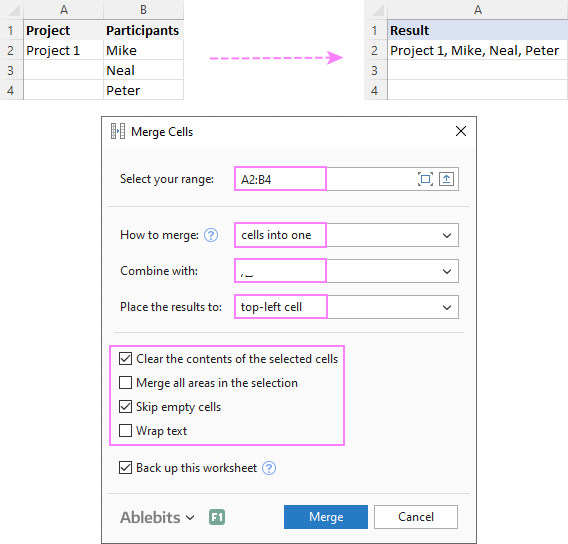Click the Merge Cells title icon

pos(118,131)
